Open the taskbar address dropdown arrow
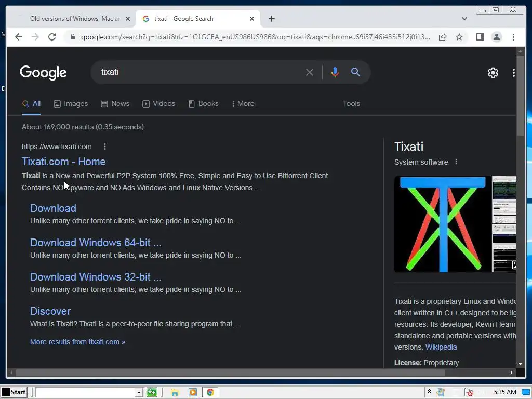 click(x=138, y=393)
